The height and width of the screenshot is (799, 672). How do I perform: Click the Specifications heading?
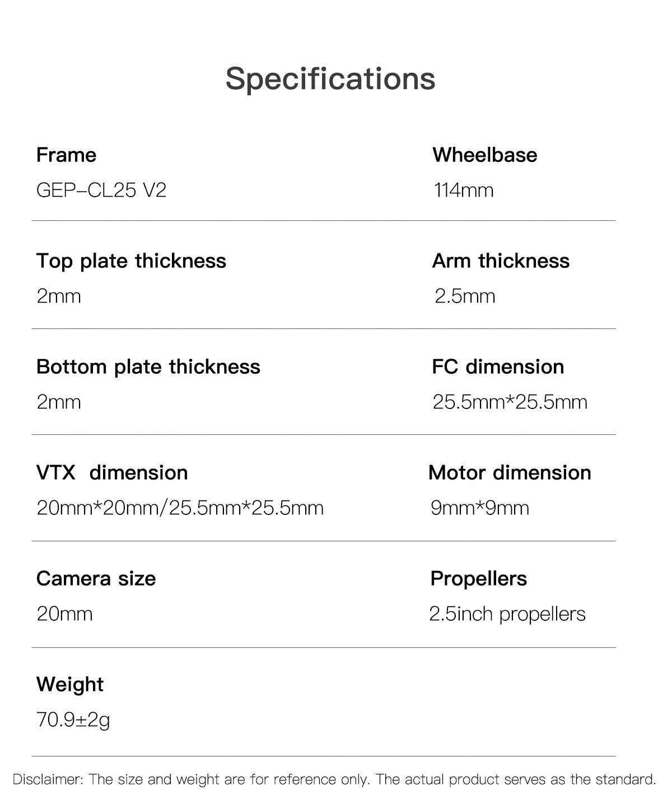(x=330, y=80)
